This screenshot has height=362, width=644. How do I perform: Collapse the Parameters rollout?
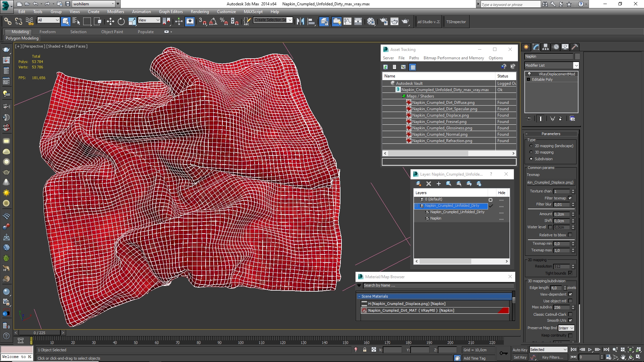click(x=551, y=134)
